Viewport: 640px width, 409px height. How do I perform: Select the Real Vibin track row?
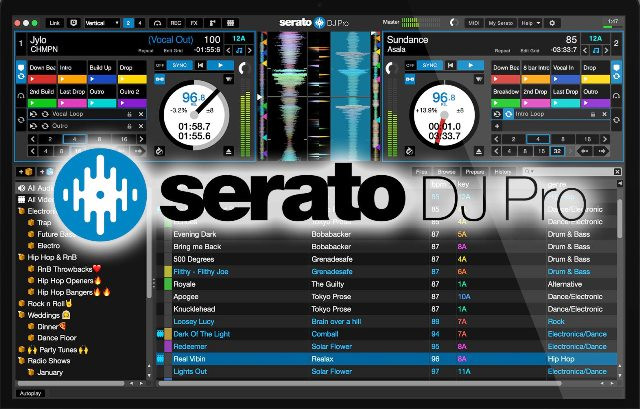[386, 359]
